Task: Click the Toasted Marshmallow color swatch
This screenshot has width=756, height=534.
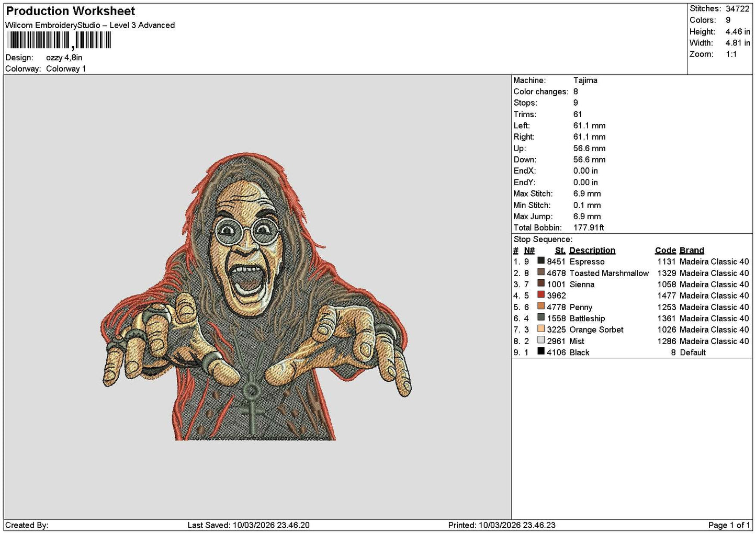Action: click(x=541, y=272)
